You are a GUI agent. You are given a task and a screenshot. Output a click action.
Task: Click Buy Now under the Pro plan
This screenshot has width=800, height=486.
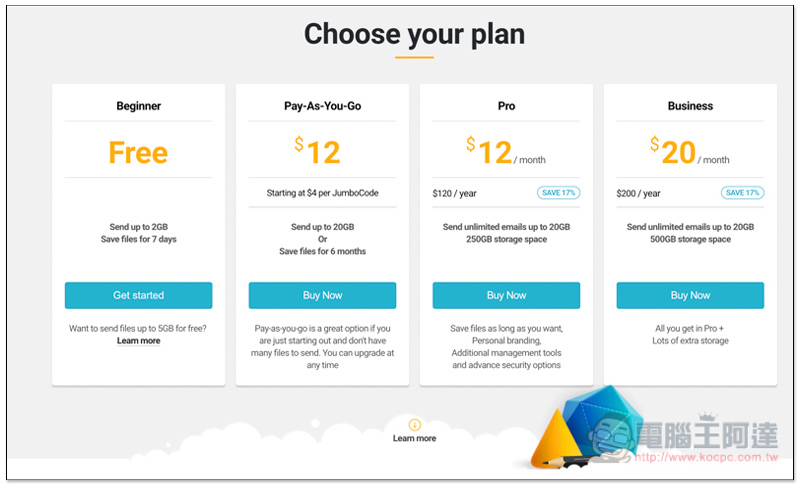506,295
